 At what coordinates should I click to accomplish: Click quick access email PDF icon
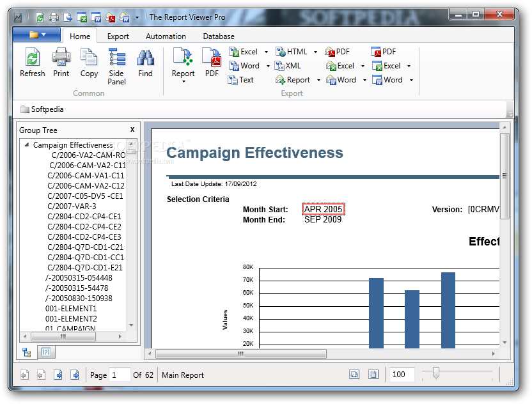(x=110, y=17)
